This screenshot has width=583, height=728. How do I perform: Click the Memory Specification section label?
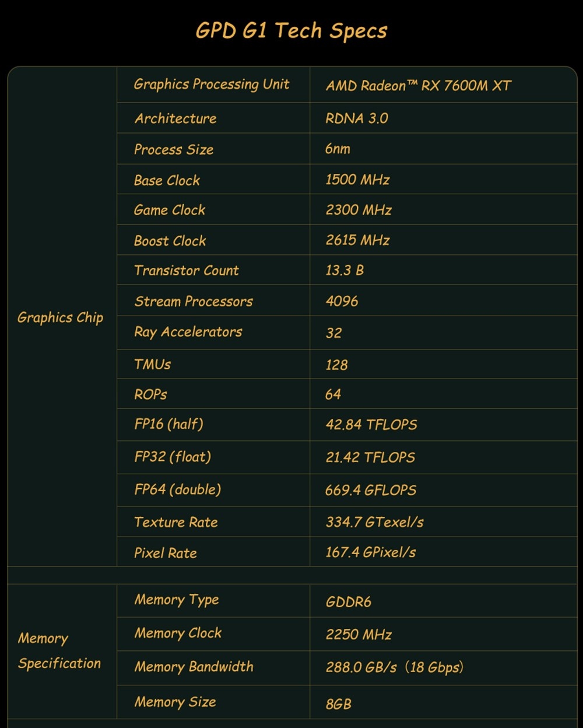(59, 651)
